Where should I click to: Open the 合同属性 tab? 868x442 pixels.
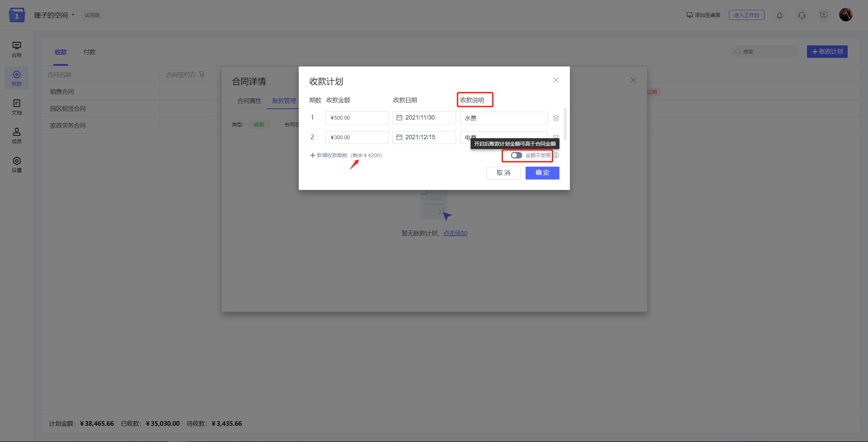tap(250, 101)
